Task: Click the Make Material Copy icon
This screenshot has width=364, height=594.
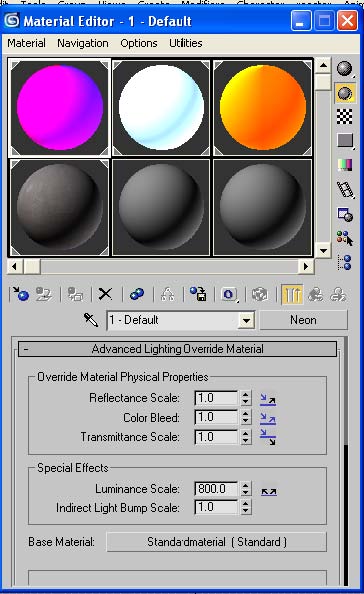Action: pyautogui.click(x=137, y=294)
